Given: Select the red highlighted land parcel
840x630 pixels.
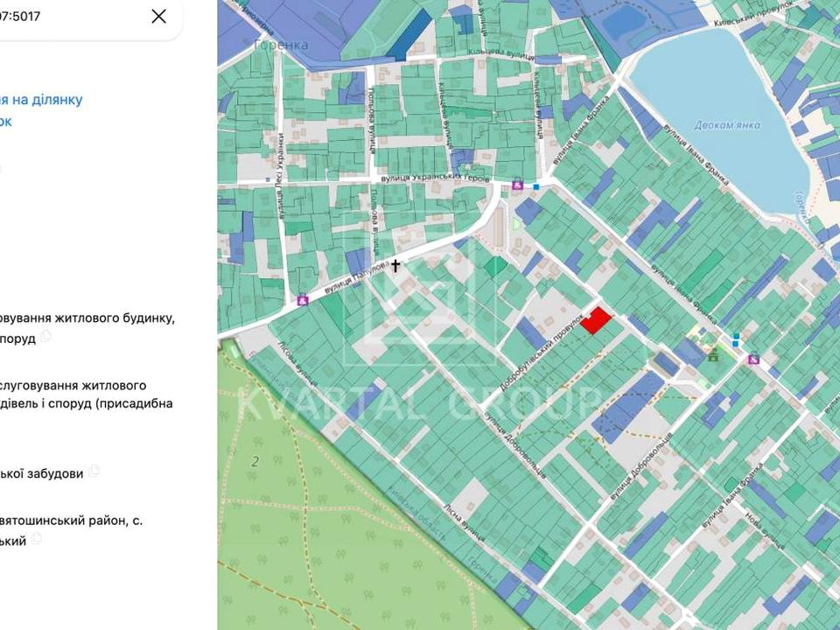Looking at the screenshot, I should point(596,320).
